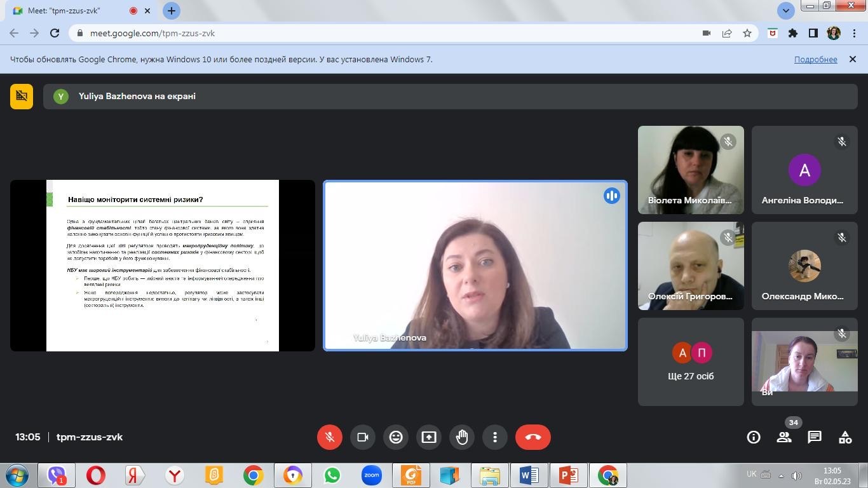Select Олександр Мико participant tile
868x488 pixels.
coord(804,266)
